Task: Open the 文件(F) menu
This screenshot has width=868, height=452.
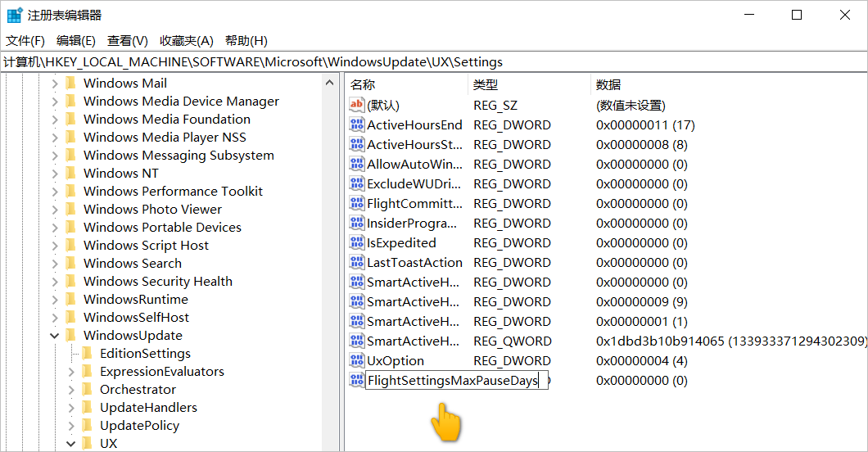Action: (x=25, y=41)
